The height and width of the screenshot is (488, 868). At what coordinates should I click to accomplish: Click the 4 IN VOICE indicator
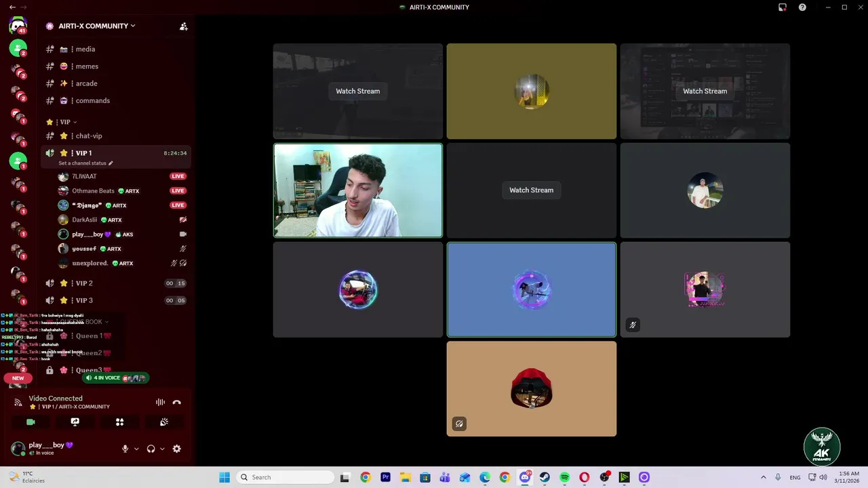(115, 378)
